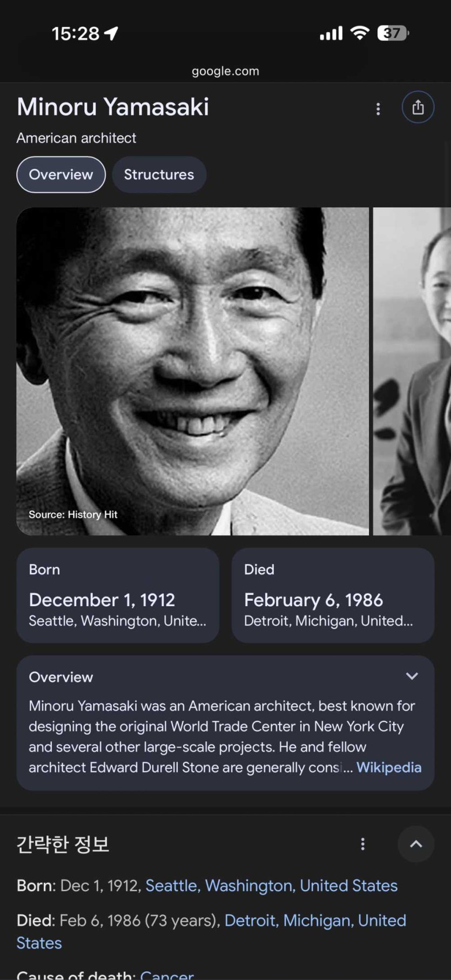Switch to the Structures tab
Image resolution: width=451 pixels, height=980 pixels.
click(x=159, y=174)
